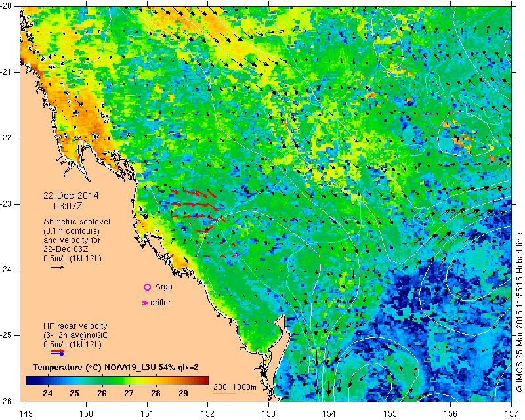
Task: Click the date text 22-Dec-2014
Action: pyautogui.click(x=71, y=196)
